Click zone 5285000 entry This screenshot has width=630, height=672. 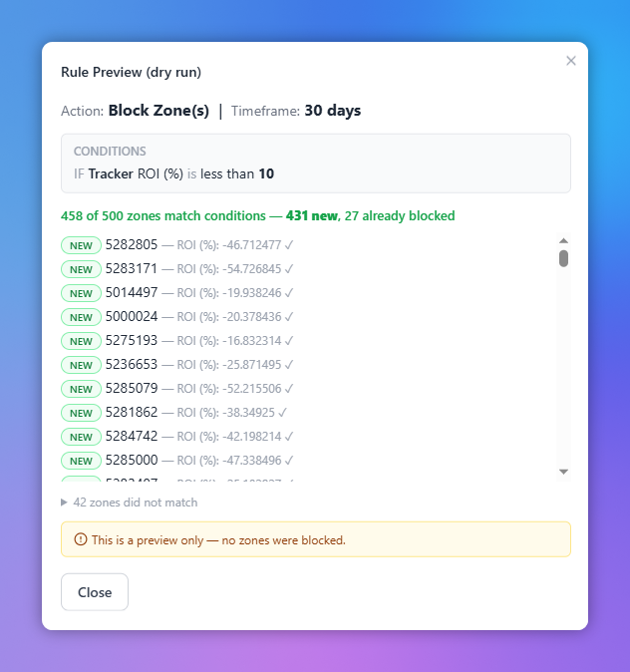177,461
